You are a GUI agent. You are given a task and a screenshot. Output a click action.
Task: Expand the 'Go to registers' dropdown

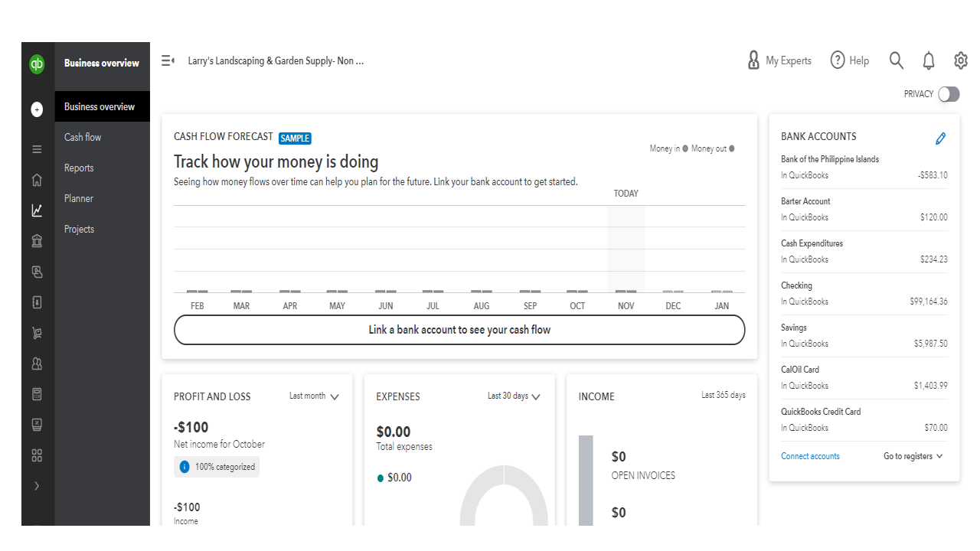click(x=913, y=456)
